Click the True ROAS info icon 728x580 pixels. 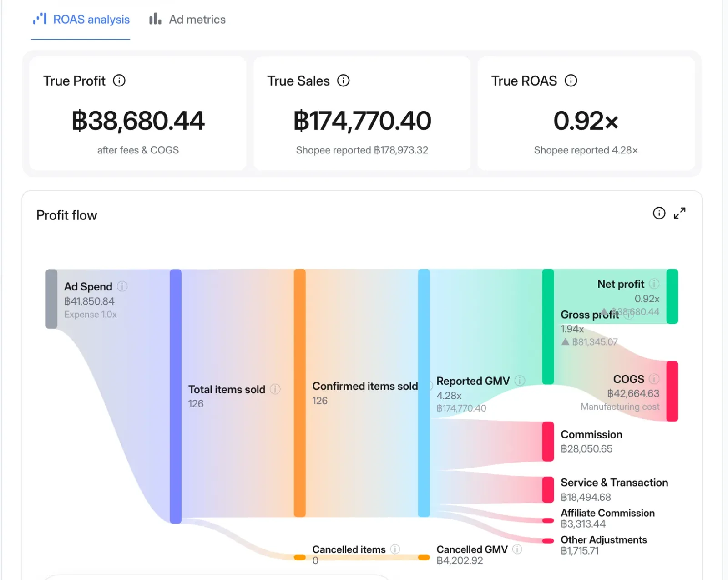(571, 81)
